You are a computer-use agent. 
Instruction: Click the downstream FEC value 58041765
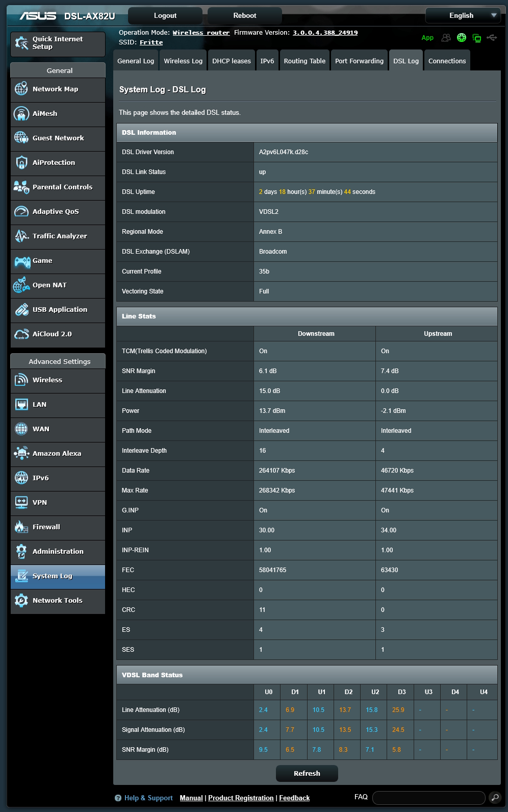272,570
